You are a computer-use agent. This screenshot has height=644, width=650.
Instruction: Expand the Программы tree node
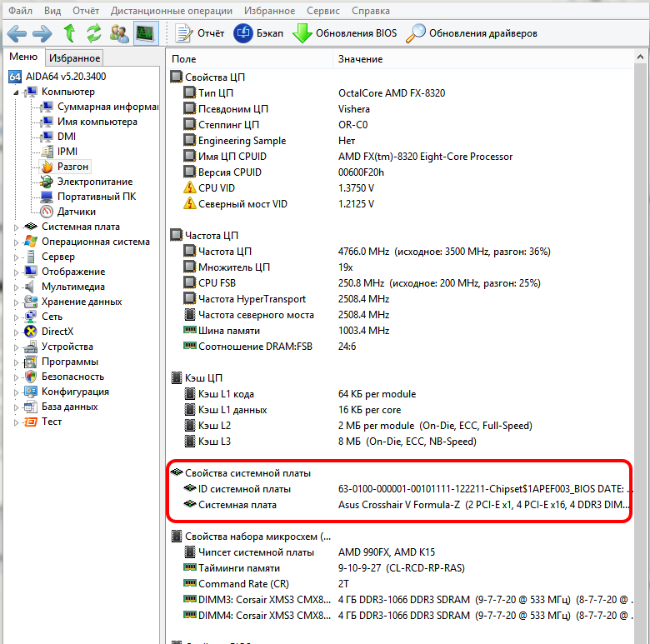pyautogui.click(x=16, y=362)
